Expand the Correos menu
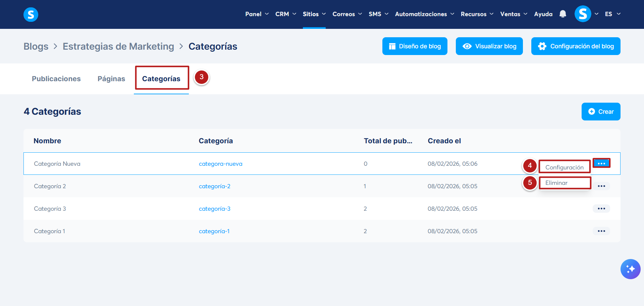Screen dimensions: 644x306 [347, 14]
